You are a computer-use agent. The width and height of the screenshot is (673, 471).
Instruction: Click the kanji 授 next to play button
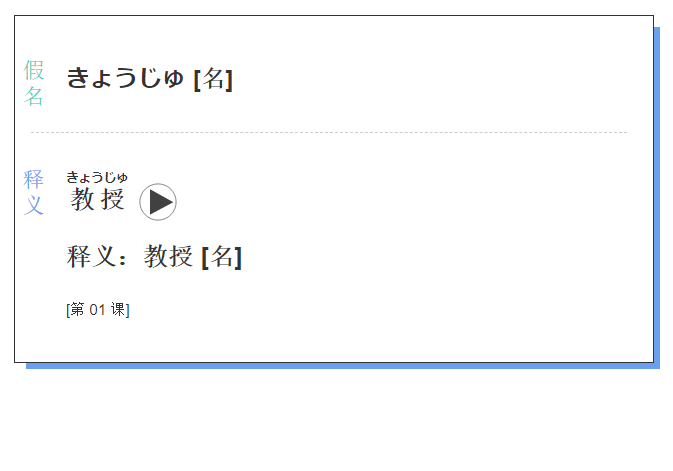(x=112, y=199)
